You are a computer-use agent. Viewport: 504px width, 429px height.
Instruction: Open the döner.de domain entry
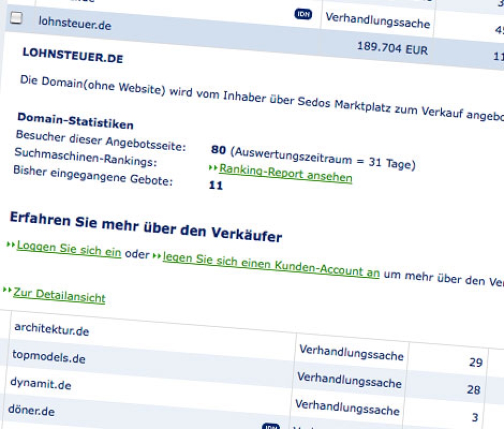pos(31,410)
